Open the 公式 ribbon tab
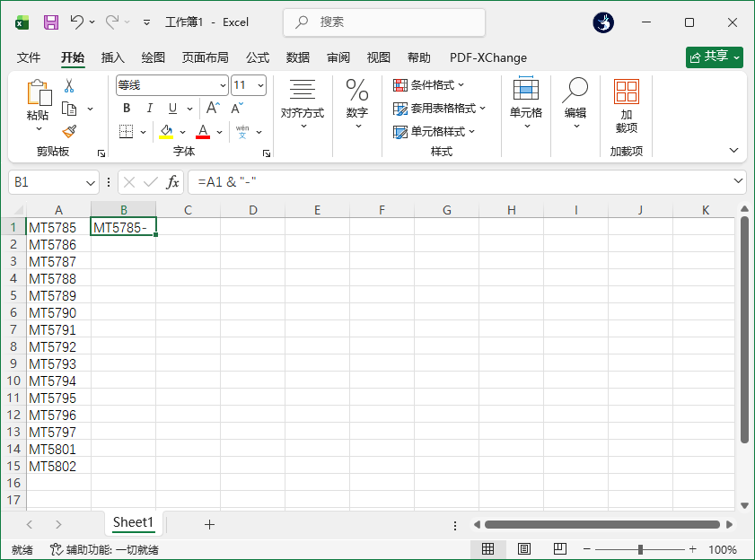Screen dimensions: 755x560 tap(257, 57)
